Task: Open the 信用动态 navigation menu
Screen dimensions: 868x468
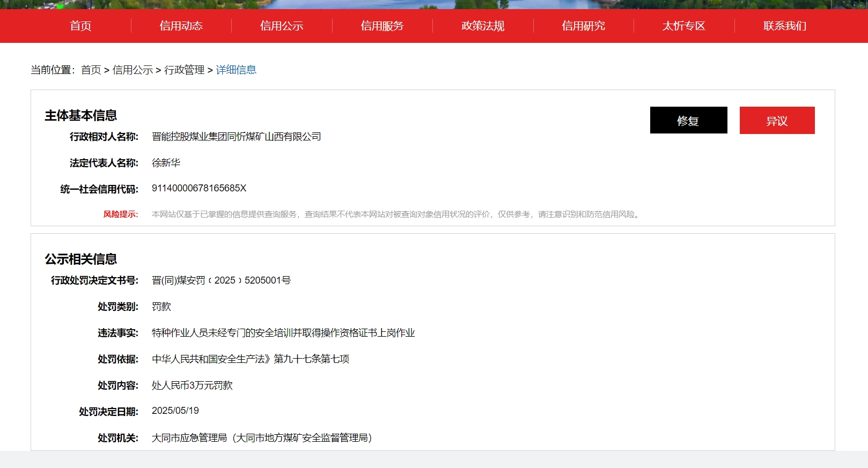Action: pos(181,26)
